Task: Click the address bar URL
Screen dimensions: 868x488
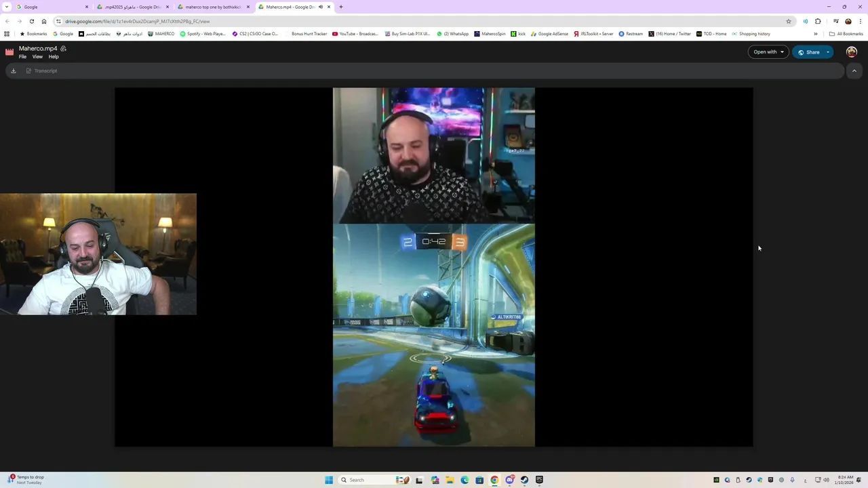Action: pyautogui.click(x=138, y=21)
